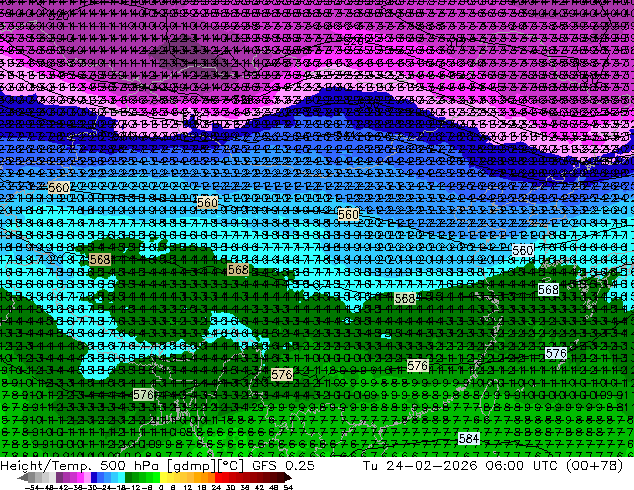Click the gray left arrow end of legend
The image size is (634, 490).
pos(23,477)
